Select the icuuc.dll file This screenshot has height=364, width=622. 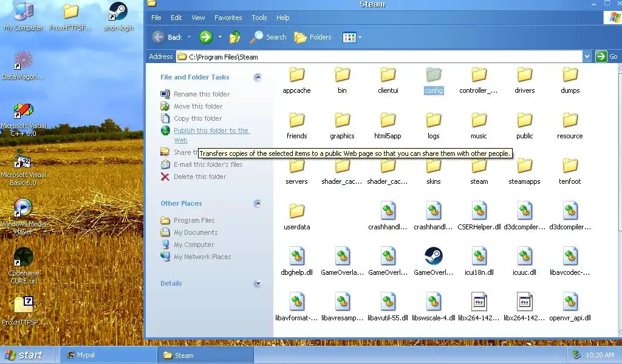click(524, 262)
